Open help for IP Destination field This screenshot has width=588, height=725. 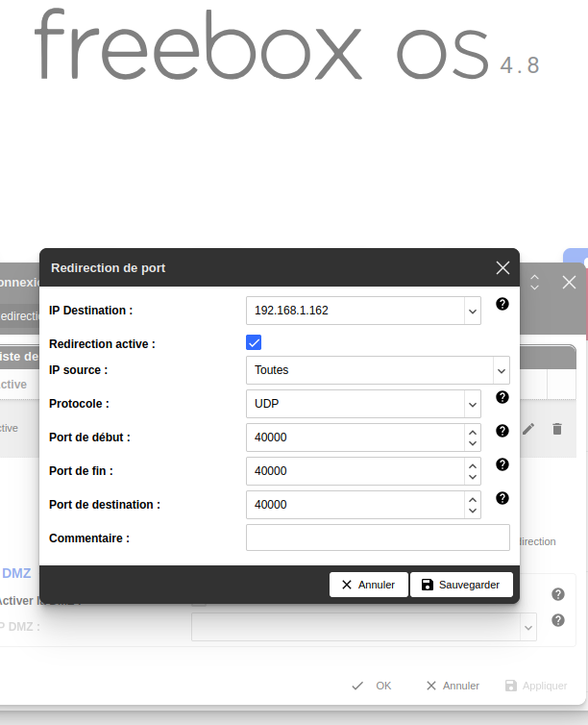tap(502, 304)
